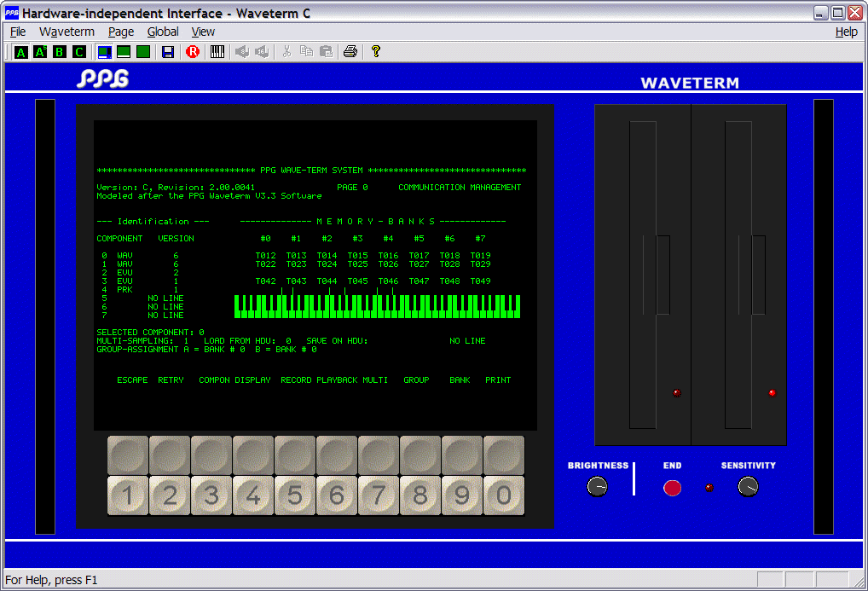
Task: Push number key 7 on the keypad
Action: [x=379, y=495]
